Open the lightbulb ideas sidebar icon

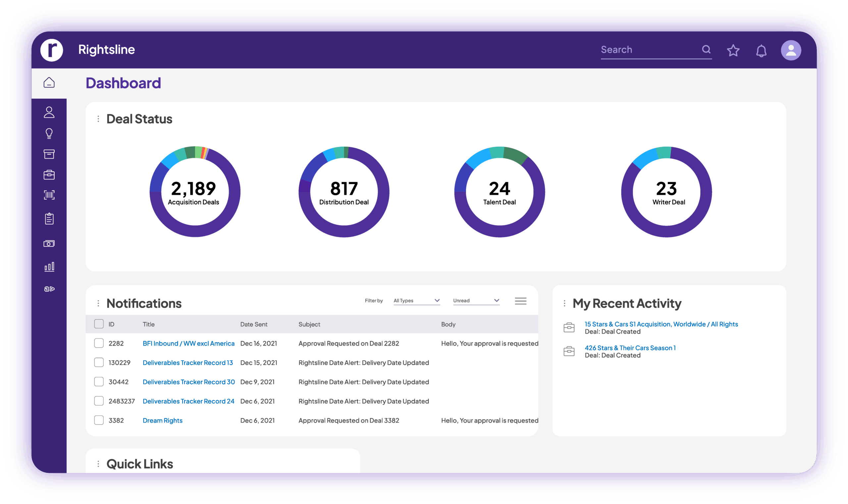click(49, 133)
